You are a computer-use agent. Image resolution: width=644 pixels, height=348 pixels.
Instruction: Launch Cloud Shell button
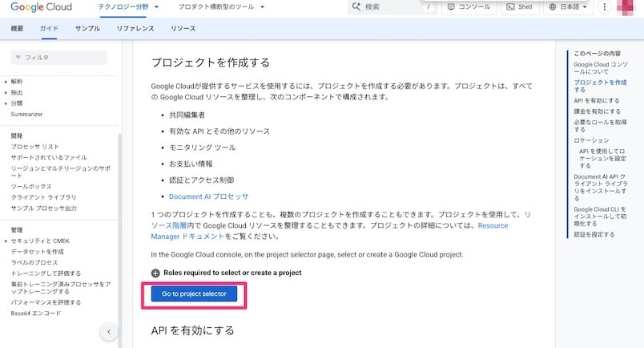pos(520,7)
